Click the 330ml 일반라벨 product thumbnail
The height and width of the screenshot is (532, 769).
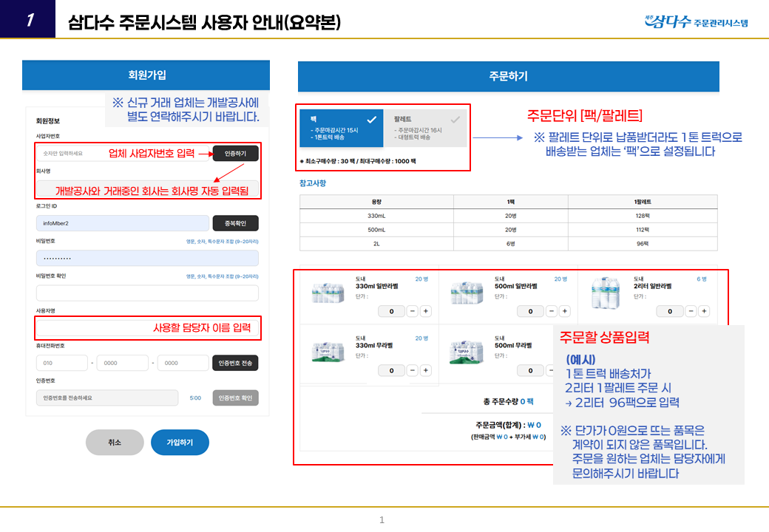pos(328,292)
